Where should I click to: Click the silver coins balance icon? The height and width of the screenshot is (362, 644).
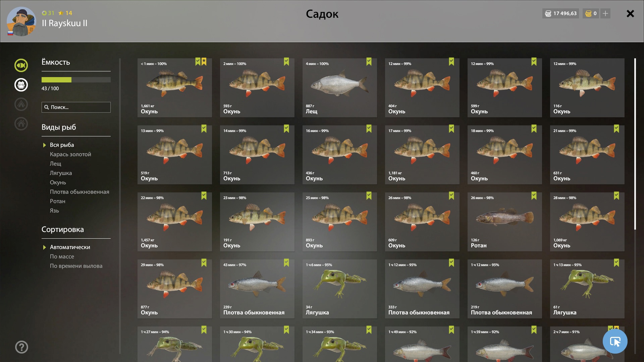point(548,13)
